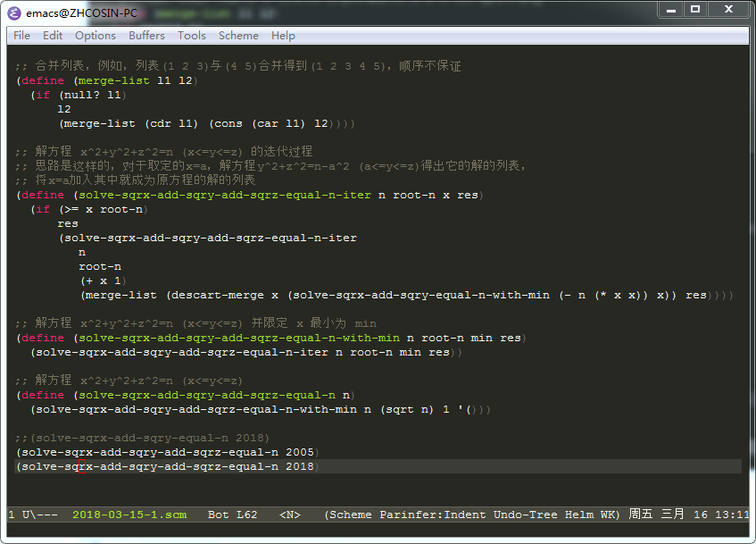The height and width of the screenshot is (544, 756).
Task: Click the number 2005 in the call
Action: 299,452
